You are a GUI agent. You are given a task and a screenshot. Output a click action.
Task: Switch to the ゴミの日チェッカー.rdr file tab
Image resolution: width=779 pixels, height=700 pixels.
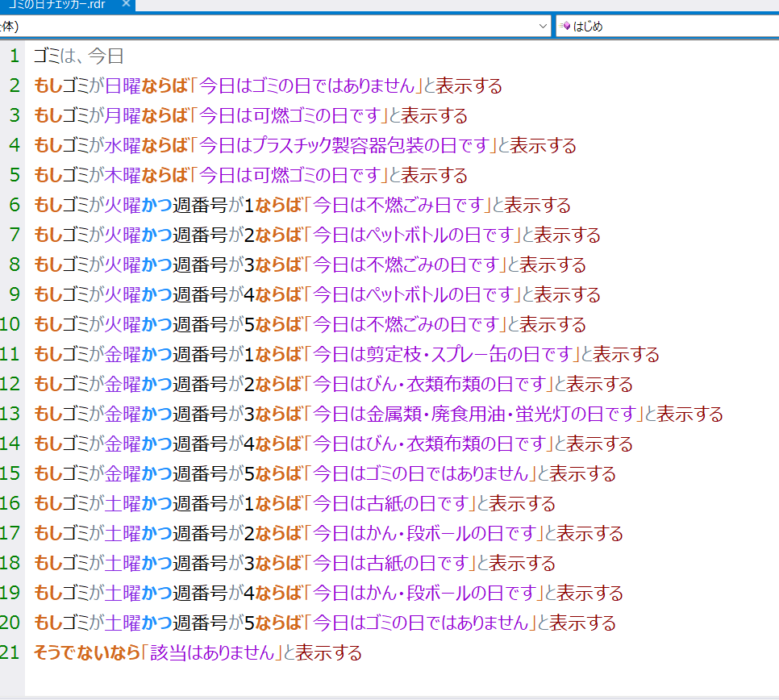(56, 4)
